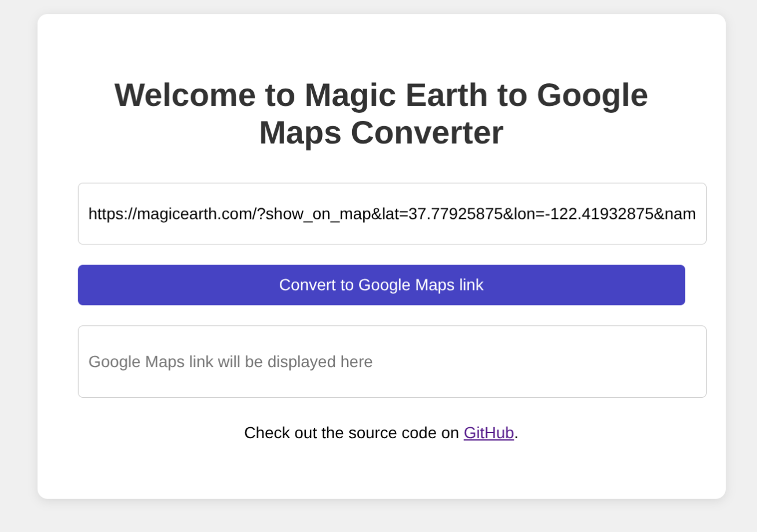
Task: Click the word 'Convert' on the blue button
Action: pyautogui.click(x=305, y=285)
